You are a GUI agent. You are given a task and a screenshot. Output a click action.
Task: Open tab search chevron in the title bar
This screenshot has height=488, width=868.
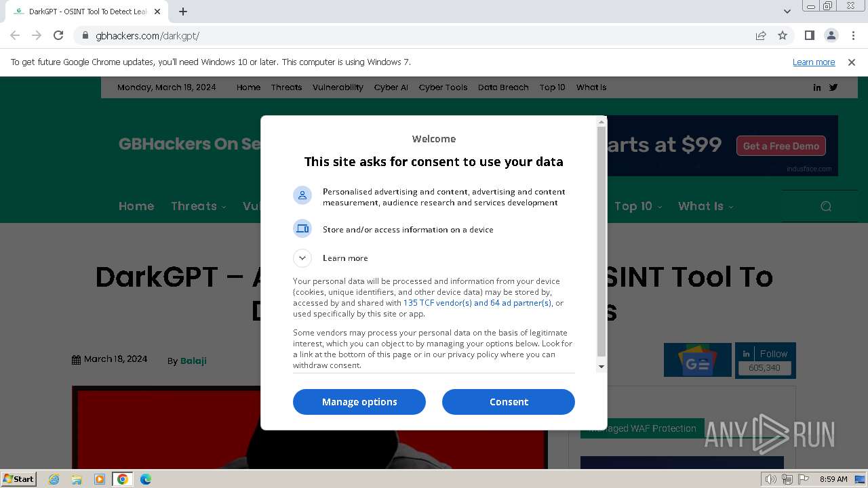[787, 12]
